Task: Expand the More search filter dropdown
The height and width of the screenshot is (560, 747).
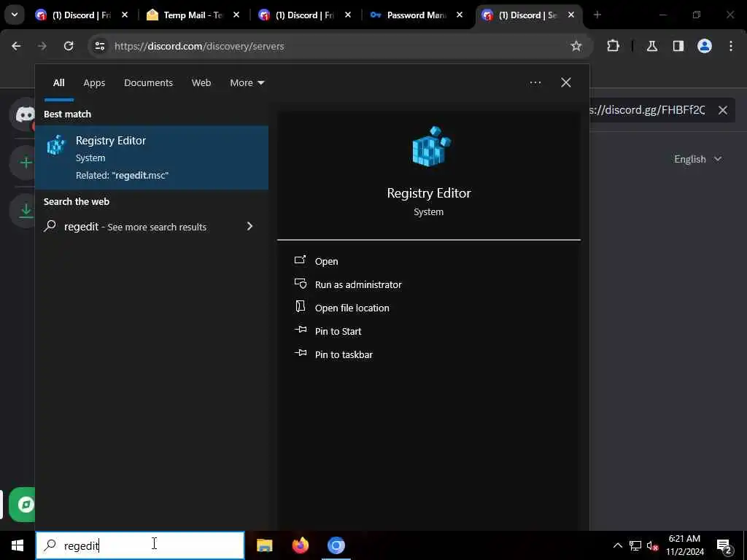Action: [x=247, y=82]
